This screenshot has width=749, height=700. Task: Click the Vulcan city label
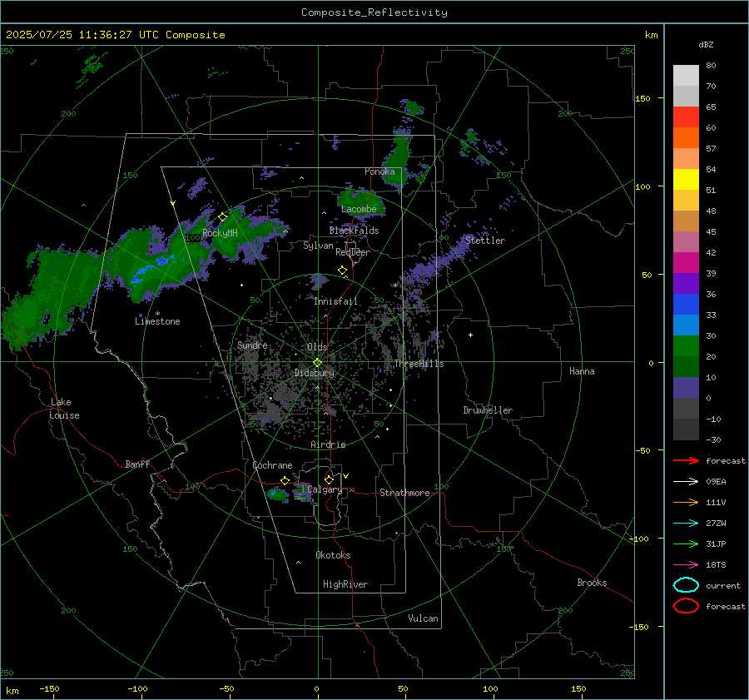pos(423,618)
